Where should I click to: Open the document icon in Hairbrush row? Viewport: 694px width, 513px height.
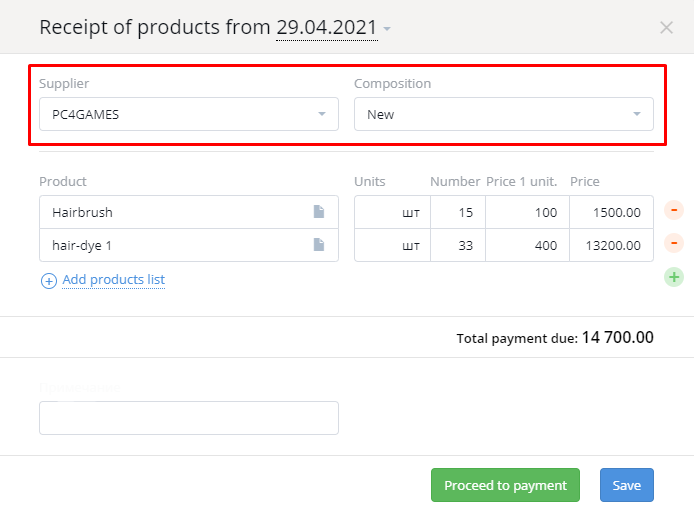tap(319, 212)
